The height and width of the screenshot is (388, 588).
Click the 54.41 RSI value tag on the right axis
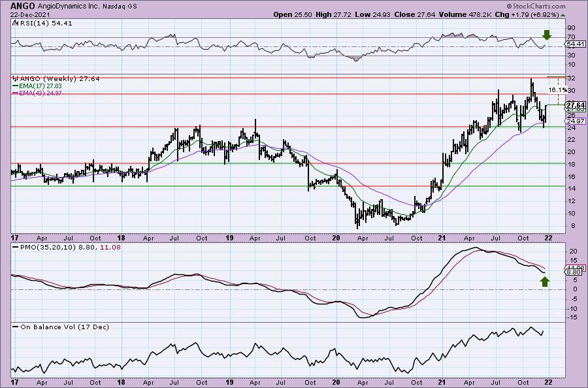[x=576, y=44]
